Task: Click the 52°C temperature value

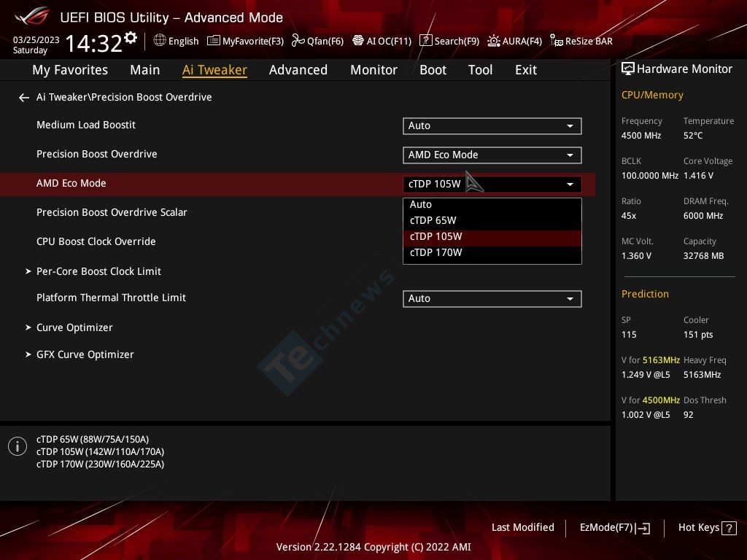Action: tap(693, 136)
